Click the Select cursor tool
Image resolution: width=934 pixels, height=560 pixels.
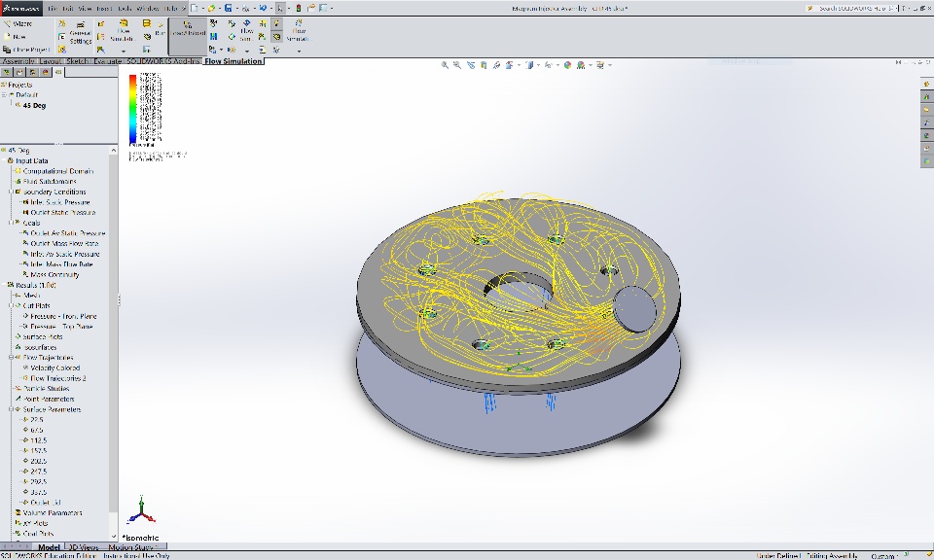[280, 9]
